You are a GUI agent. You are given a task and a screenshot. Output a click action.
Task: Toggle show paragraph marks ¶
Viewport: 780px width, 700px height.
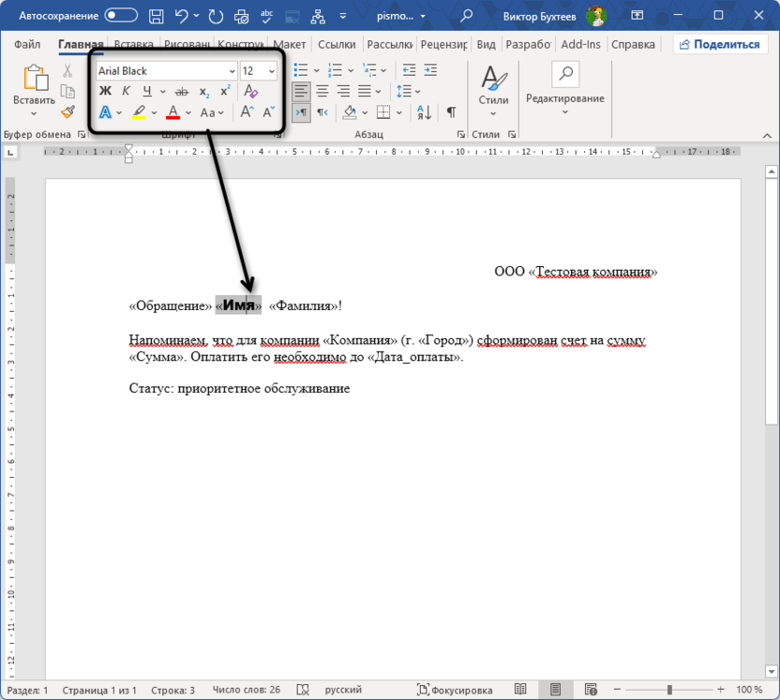pyautogui.click(x=451, y=112)
